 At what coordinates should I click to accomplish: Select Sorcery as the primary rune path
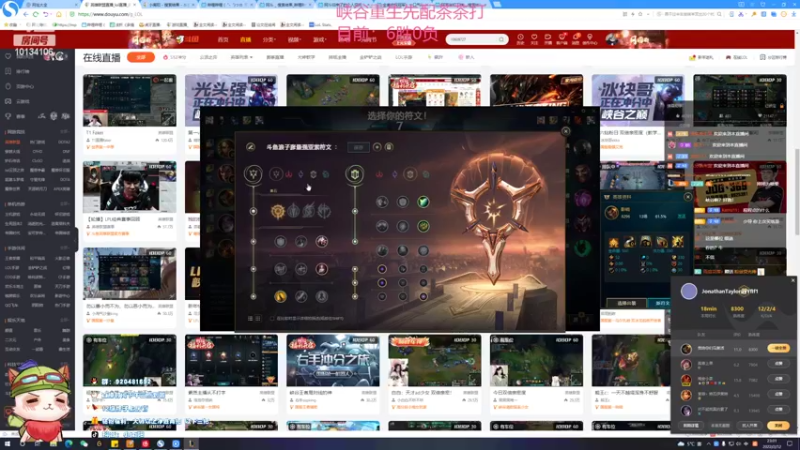coord(301,174)
